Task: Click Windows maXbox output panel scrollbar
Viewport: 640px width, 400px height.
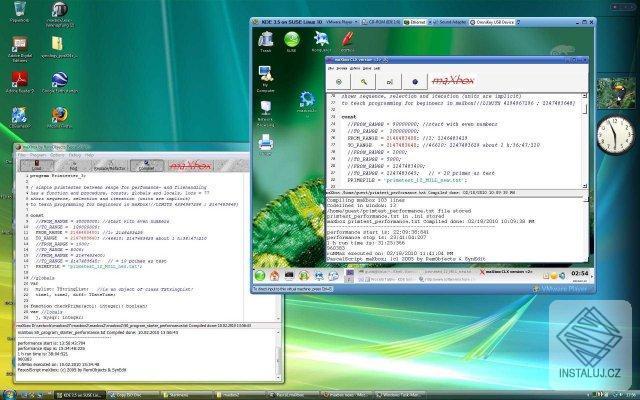Action: click(279, 355)
